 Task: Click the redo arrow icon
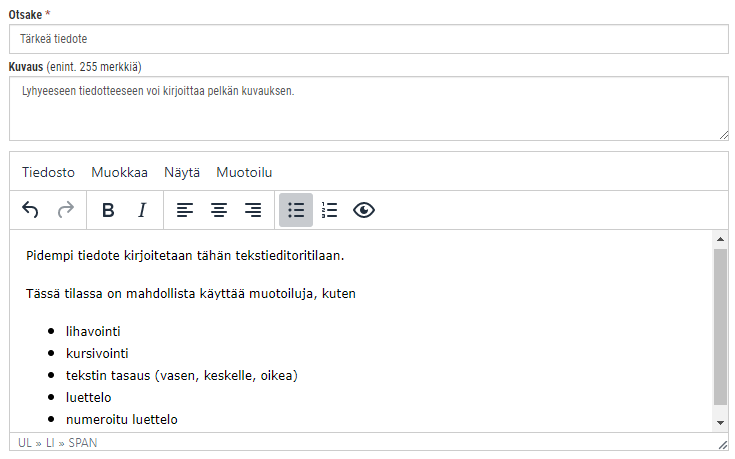coord(66,210)
